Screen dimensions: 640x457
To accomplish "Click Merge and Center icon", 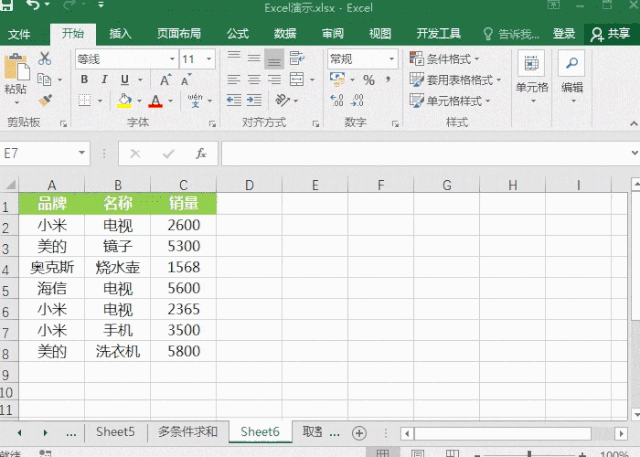I will (297, 79).
